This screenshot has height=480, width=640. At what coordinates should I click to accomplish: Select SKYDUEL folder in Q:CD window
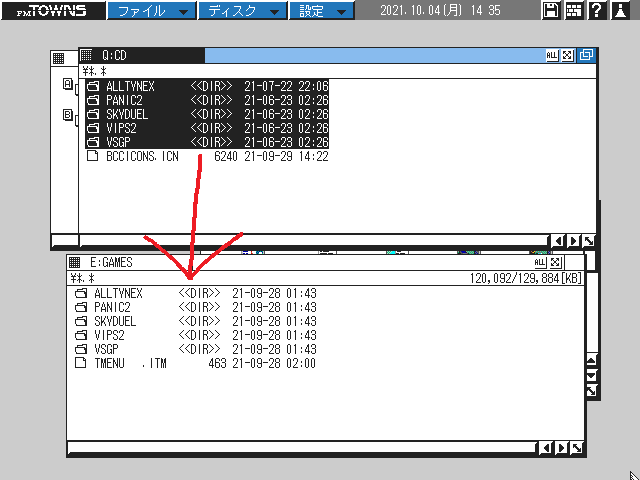(x=207, y=114)
